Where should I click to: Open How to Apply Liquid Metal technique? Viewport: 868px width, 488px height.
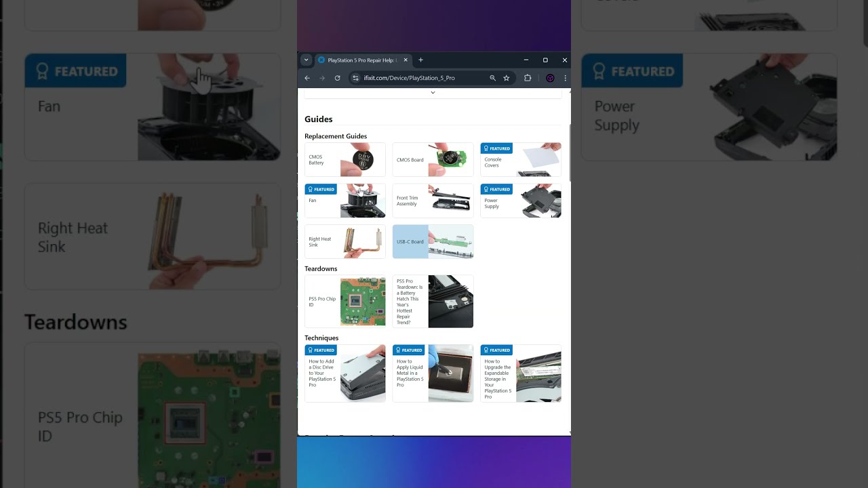click(x=433, y=373)
